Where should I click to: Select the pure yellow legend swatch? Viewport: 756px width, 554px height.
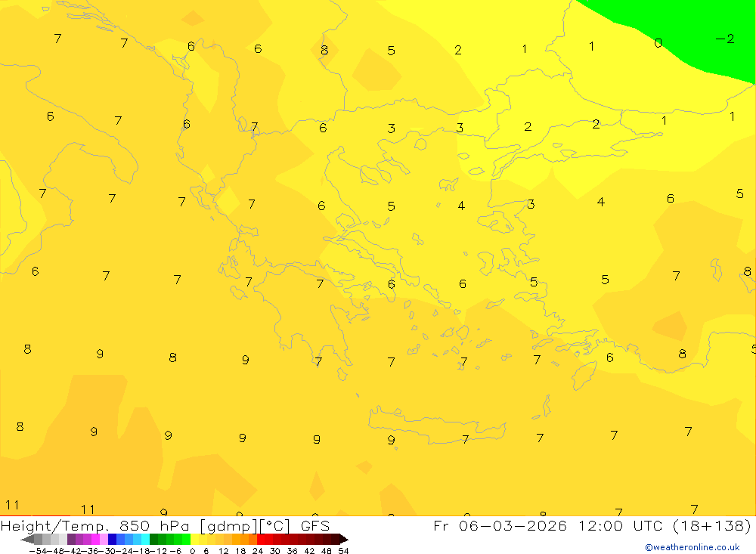click(195, 539)
